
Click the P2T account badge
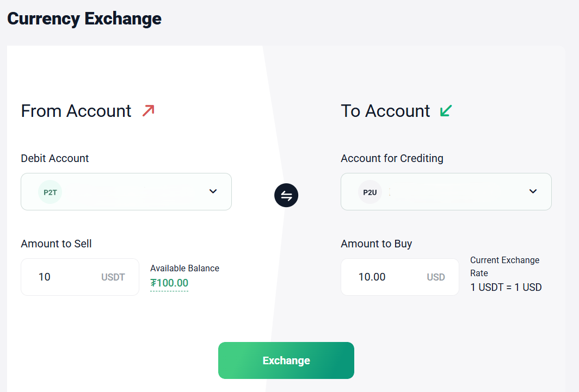point(50,192)
